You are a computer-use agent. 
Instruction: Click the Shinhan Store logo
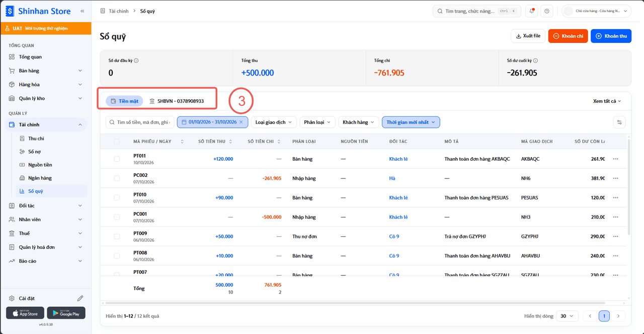coord(38,11)
